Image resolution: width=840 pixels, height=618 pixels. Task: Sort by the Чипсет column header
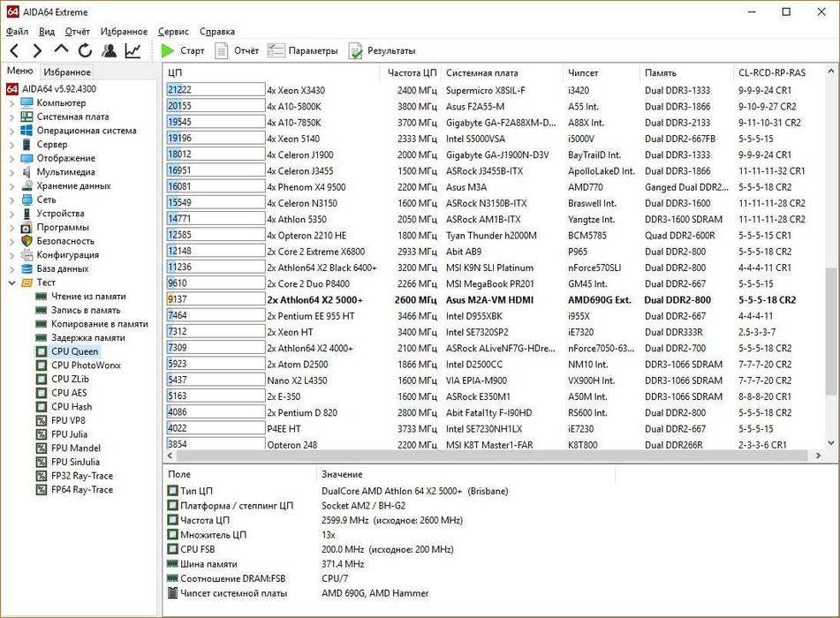(x=601, y=72)
